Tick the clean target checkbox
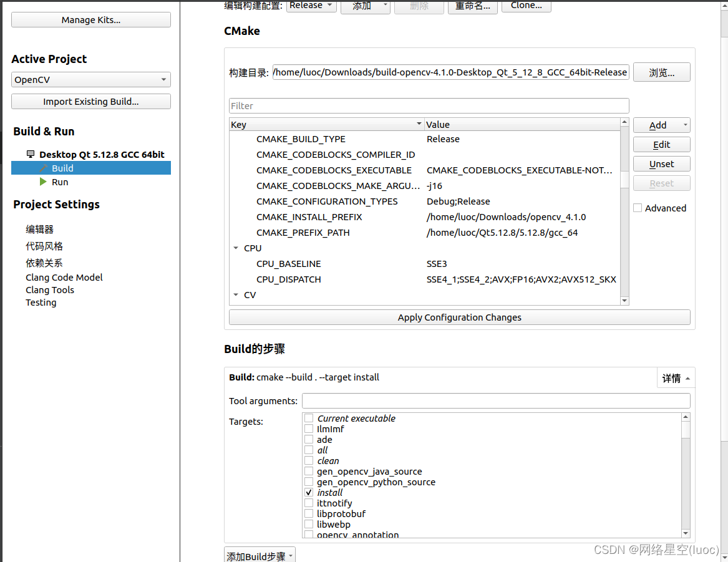728x562 pixels. [x=309, y=461]
